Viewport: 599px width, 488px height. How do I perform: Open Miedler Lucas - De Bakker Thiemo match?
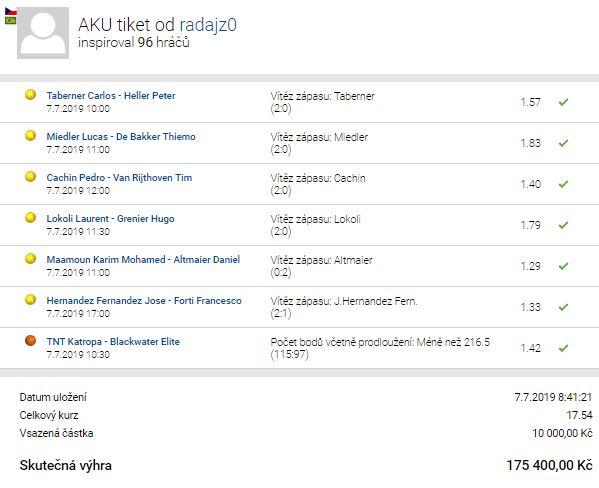point(121,136)
